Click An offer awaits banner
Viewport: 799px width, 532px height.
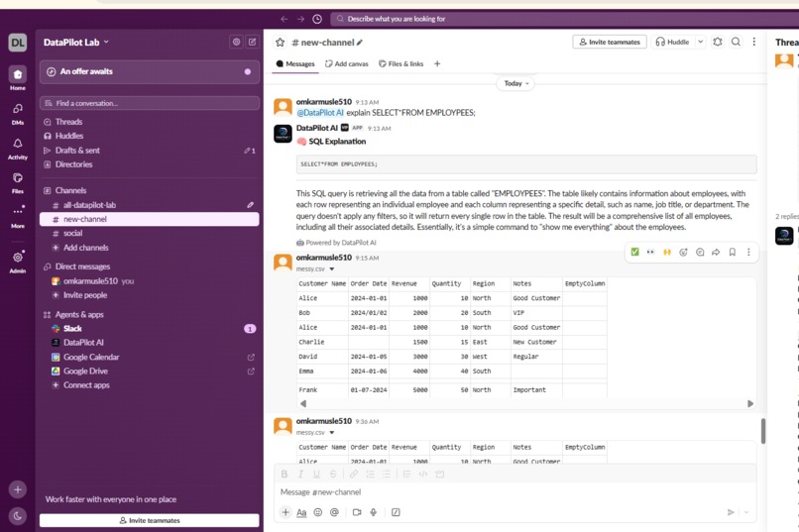coord(150,71)
